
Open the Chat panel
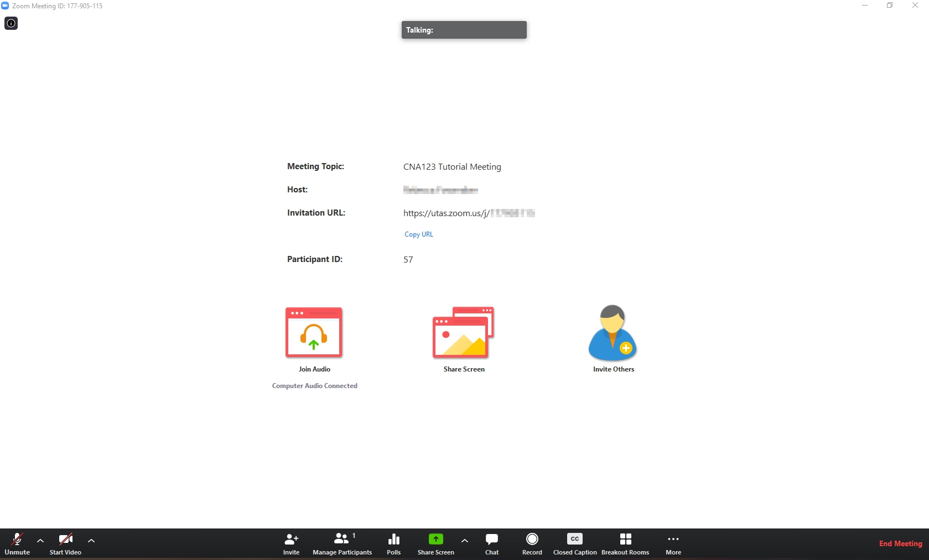point(492,544)
